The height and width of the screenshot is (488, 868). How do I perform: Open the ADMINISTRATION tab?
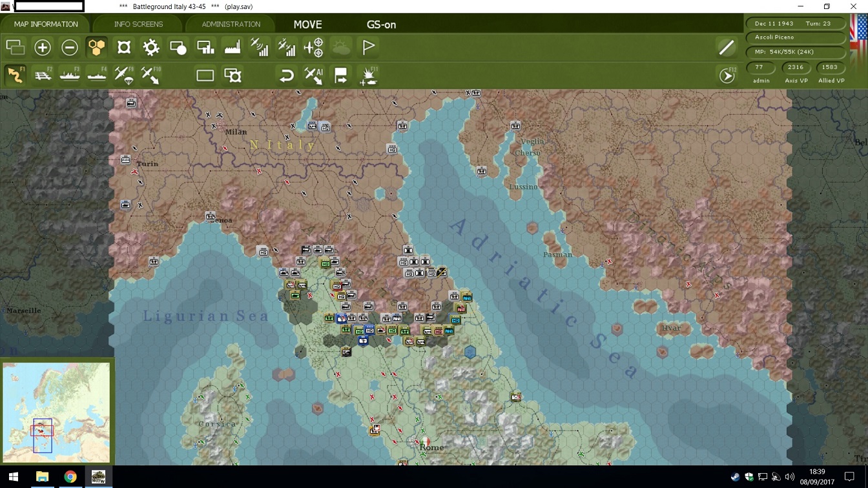click(x=231, y=25)
